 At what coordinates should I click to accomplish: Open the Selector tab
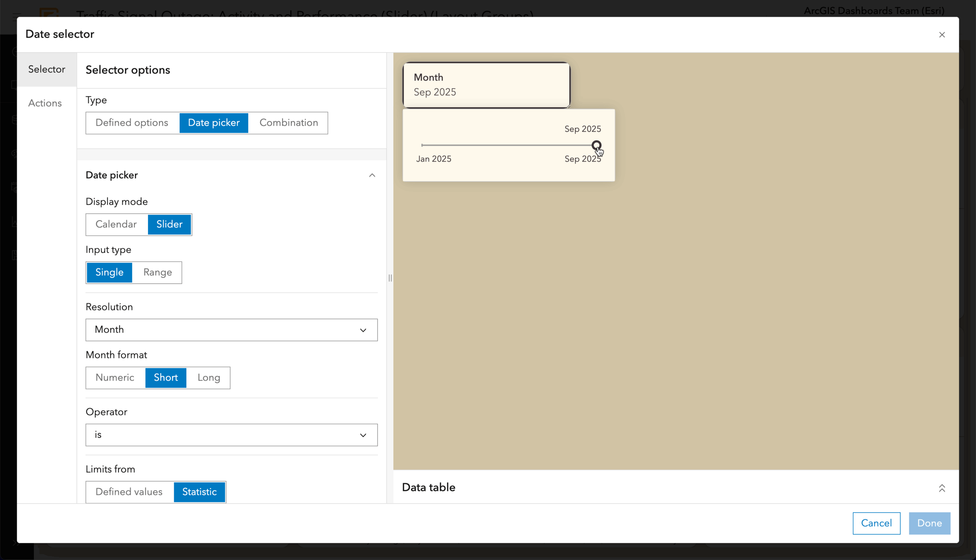coord(46,69)
